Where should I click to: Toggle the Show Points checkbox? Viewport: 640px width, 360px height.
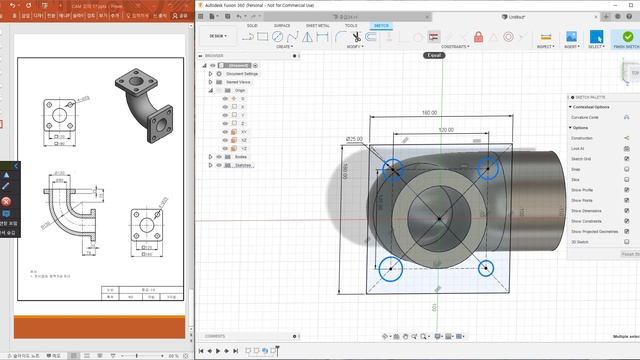point(627,200)
